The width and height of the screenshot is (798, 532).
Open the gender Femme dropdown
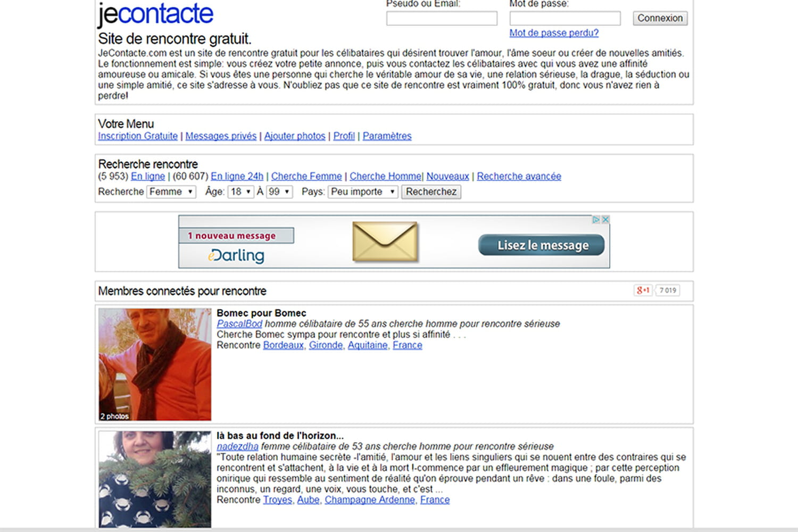point(171,192)
